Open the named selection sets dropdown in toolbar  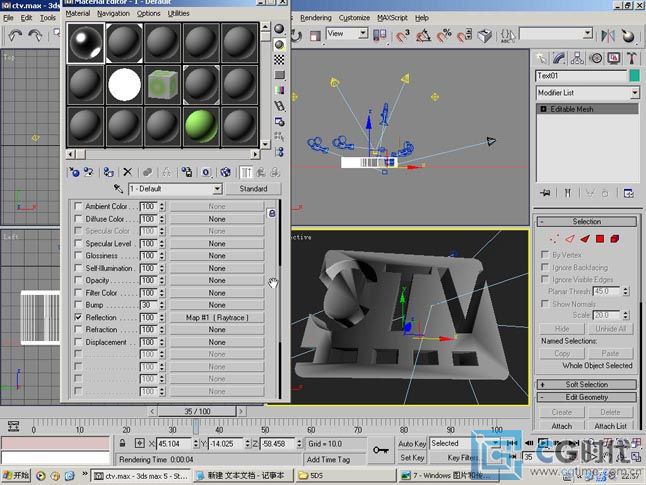(x=588, y=33)
